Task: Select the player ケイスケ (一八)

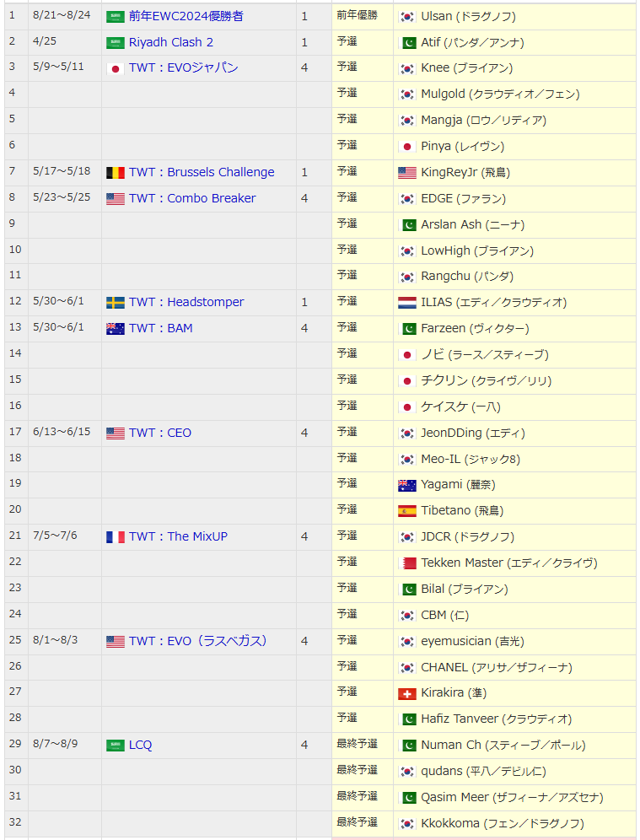Action: (460, 407)
